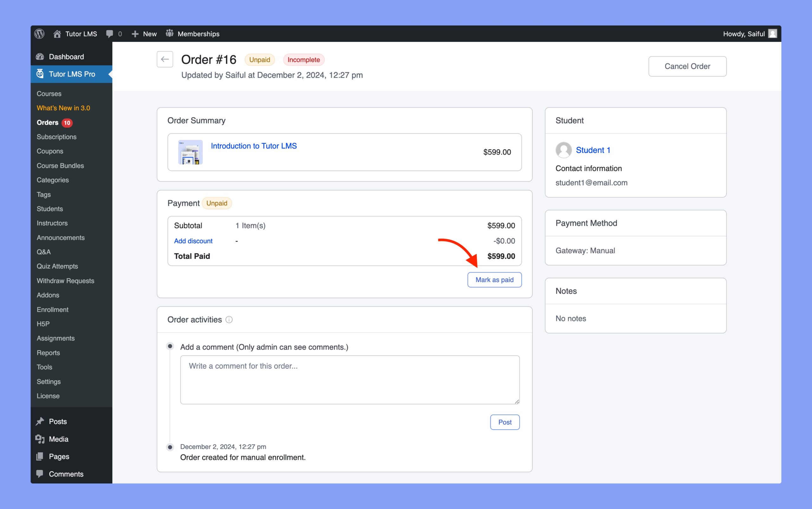Image resolution: width=812 pixels, height=509 pixels.
Task: Click the WordPress logo icon top-left
Action: [x=40, y=33]
